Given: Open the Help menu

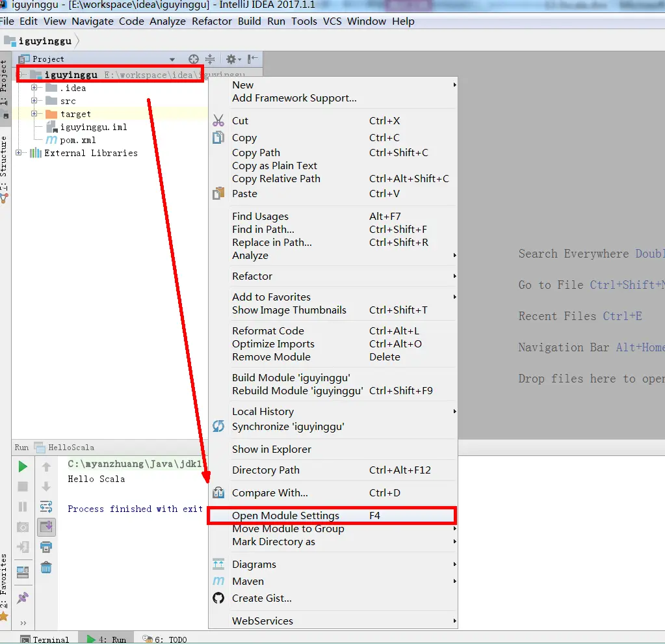Looking at the screenshot, I should click(x=403, y=21).
